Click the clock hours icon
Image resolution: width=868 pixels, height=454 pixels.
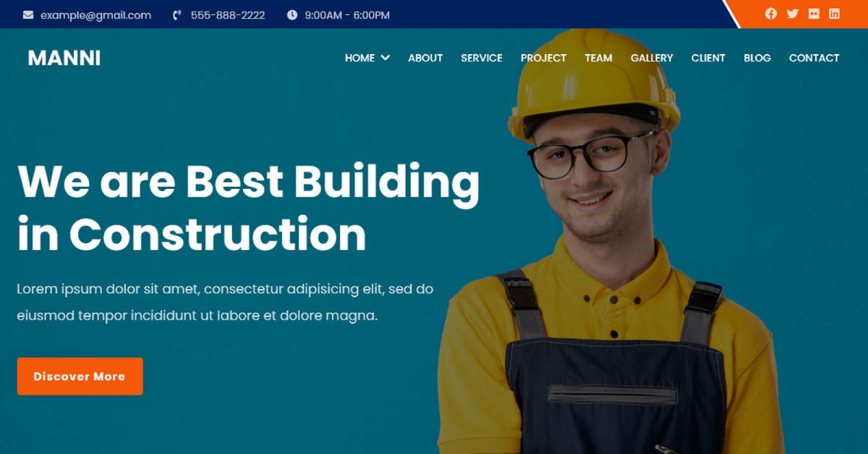coord(292,14)
